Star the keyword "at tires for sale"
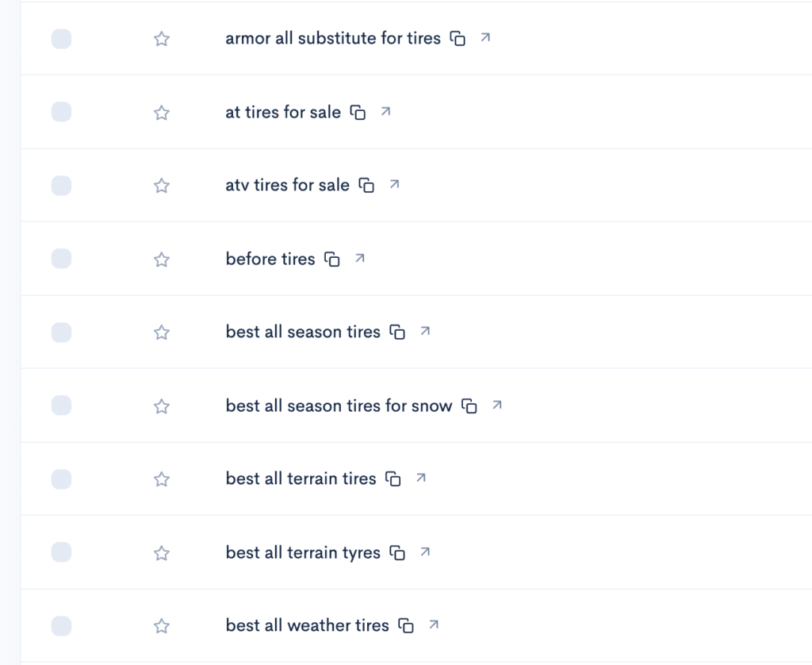This screenshot has height=665, width=812. (x=161, y=111)
